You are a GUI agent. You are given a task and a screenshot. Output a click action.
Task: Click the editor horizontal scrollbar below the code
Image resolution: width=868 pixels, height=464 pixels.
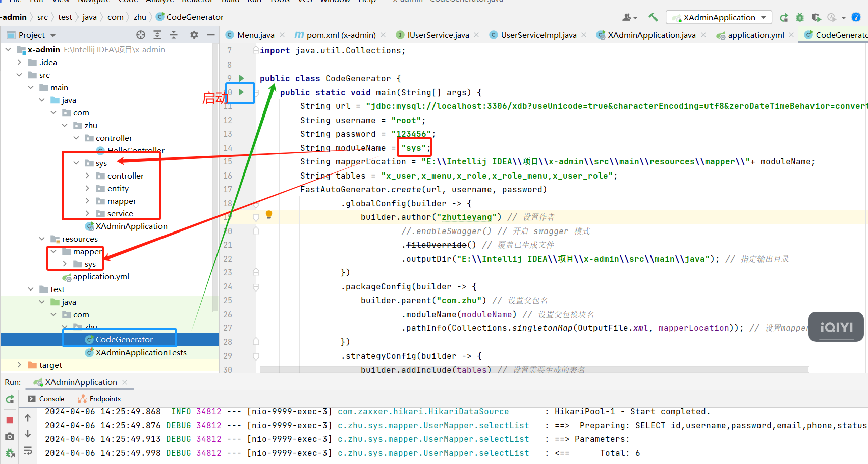point(534,370)
